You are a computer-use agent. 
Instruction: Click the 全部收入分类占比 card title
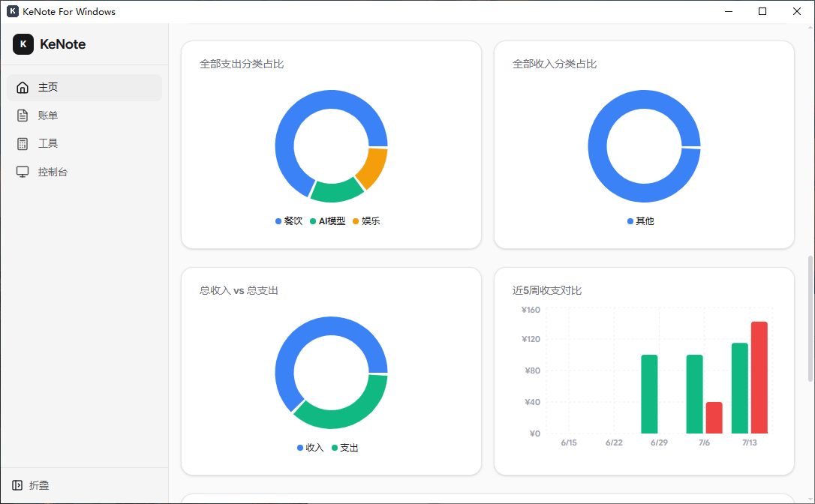(555, 64)
